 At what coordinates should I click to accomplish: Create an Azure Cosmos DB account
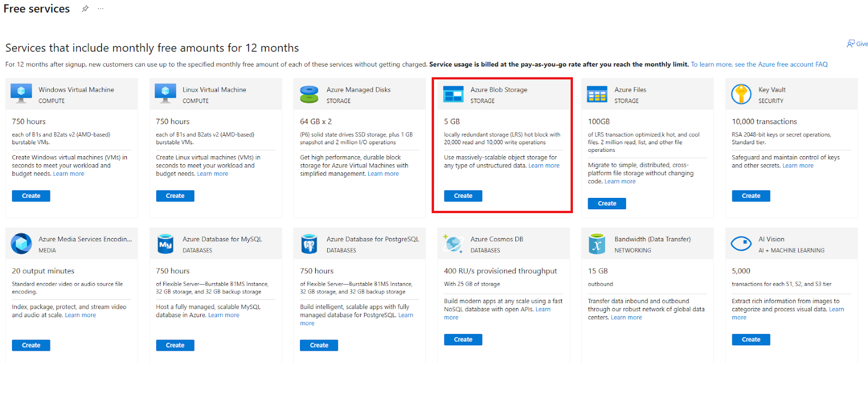(x=463, y=339)
